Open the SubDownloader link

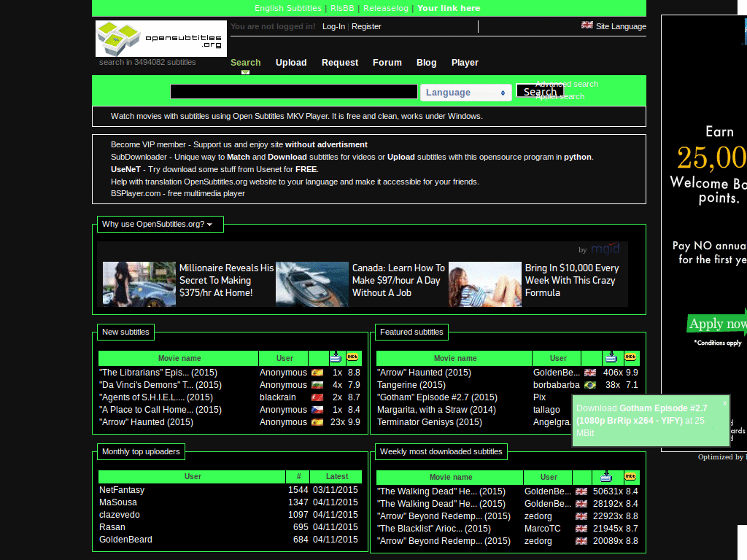[139, 157]
